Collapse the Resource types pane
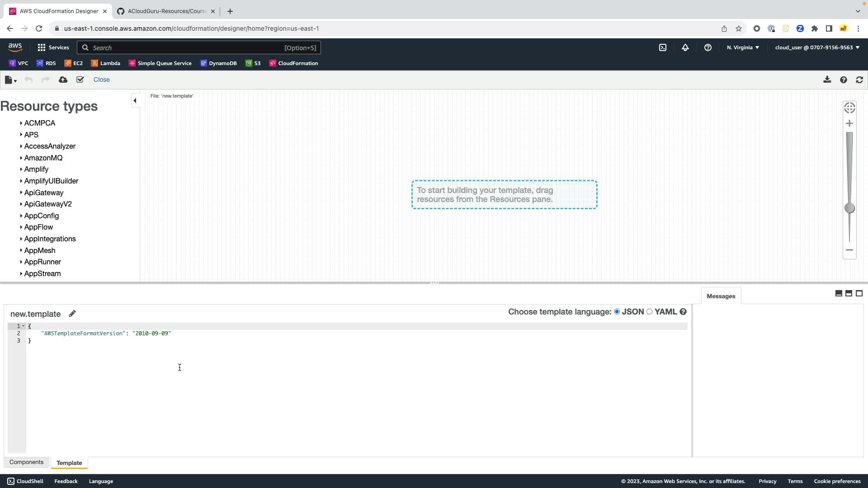The width and height of the screenshot is (868, 488). [135, 100]
